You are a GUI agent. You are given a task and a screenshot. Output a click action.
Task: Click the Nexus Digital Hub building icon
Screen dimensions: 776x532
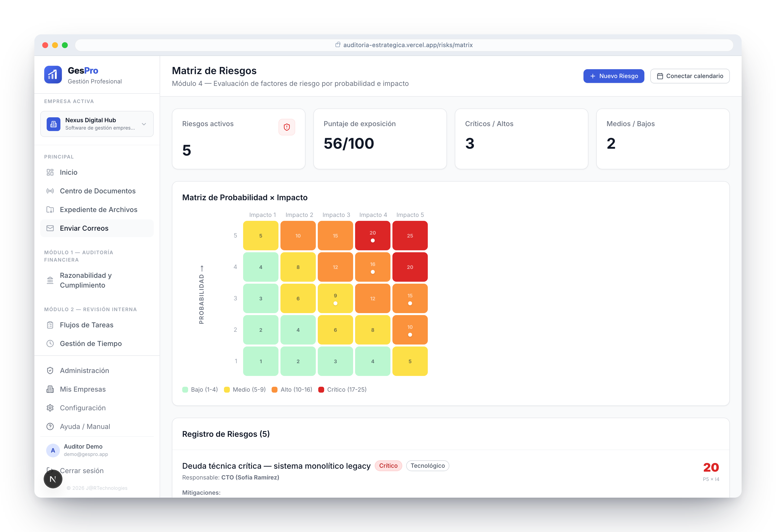[x=54, y=124]
